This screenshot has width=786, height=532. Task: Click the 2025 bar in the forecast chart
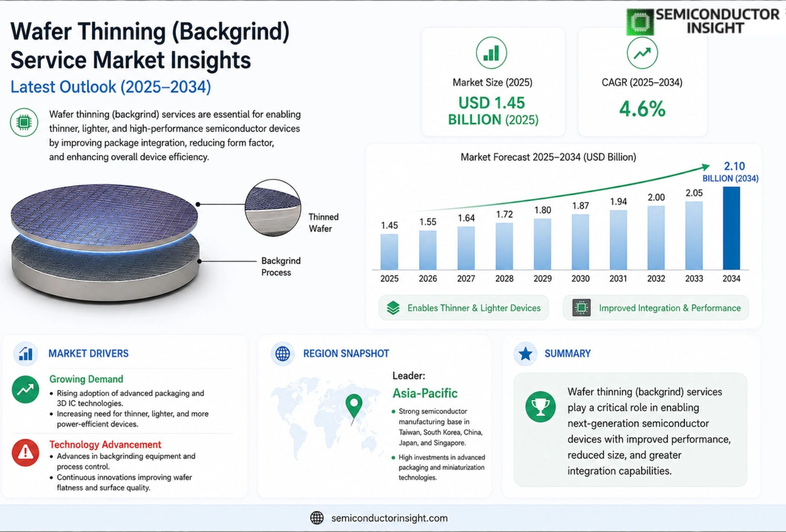pos(389,252)
